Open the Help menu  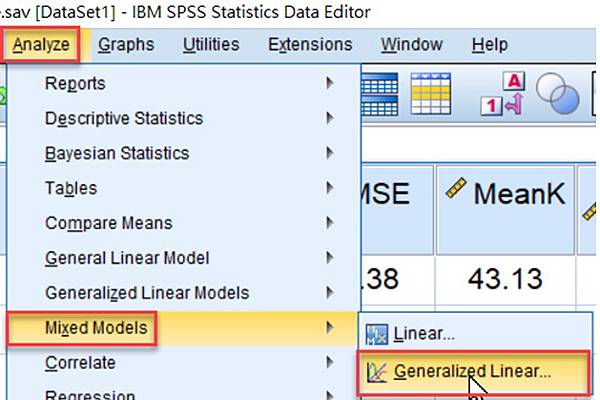click(490, 44)
